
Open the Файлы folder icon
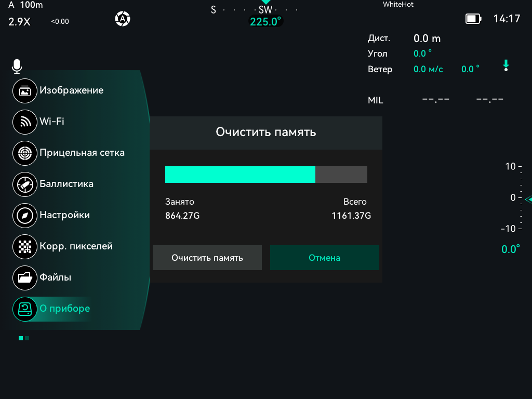25,278
